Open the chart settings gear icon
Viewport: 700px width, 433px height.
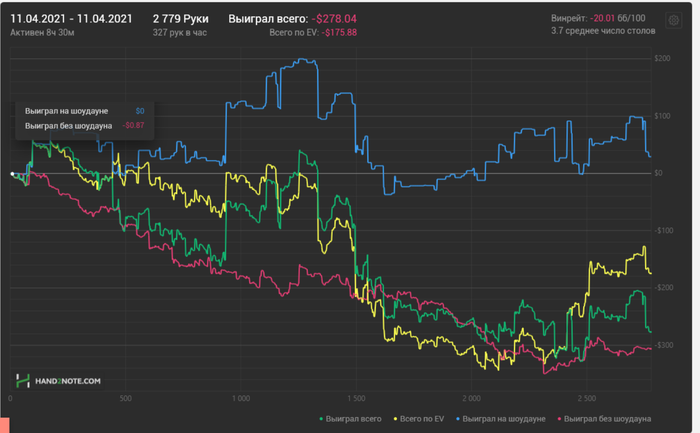click(674, 20)
